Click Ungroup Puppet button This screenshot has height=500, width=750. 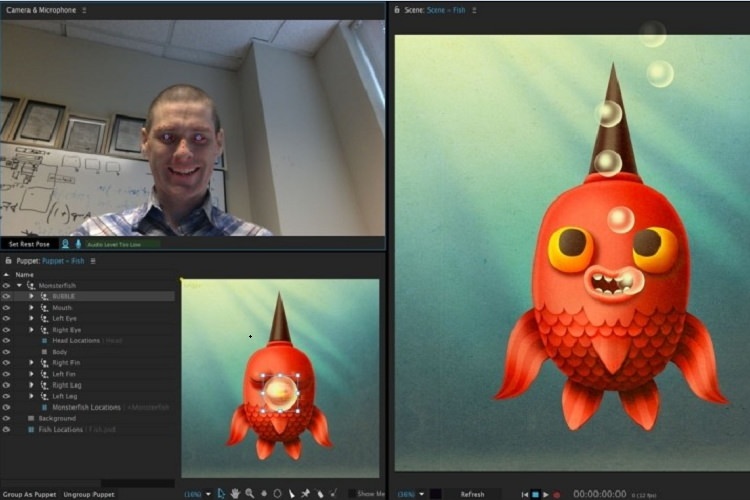(89, 494)
